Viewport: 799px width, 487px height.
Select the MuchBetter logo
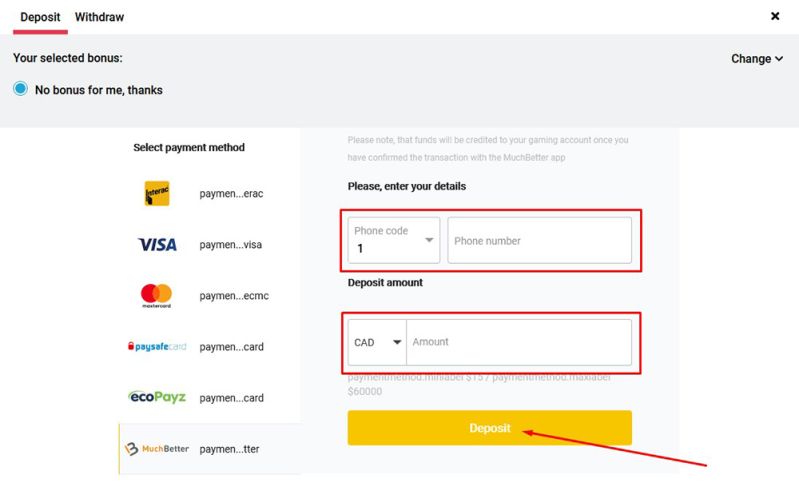point(157,449)
